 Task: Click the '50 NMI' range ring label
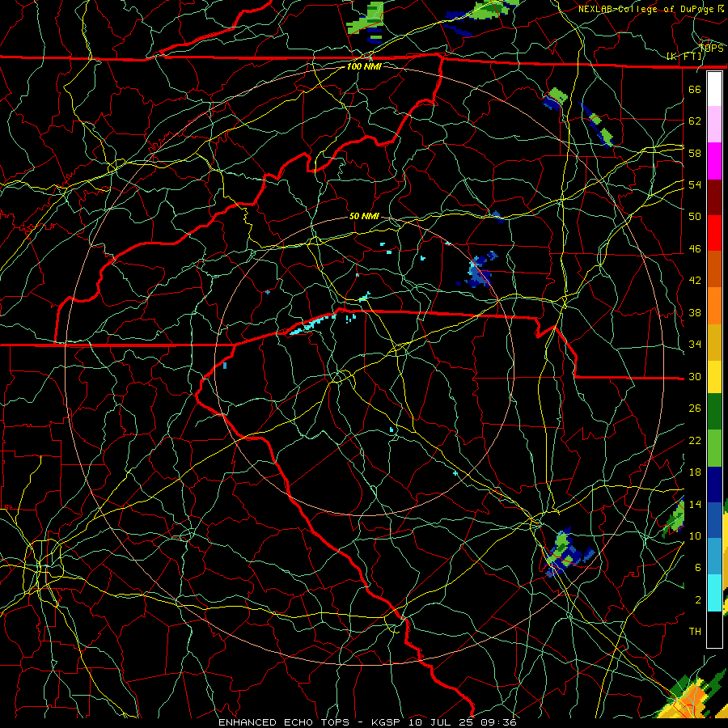[x=364, y=216]
